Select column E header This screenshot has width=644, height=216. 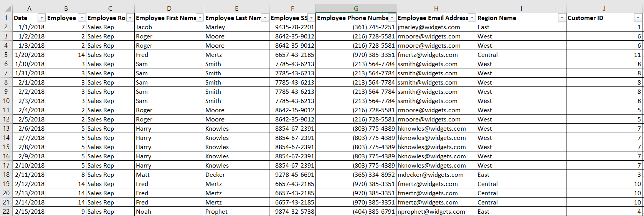click(236, 8)
